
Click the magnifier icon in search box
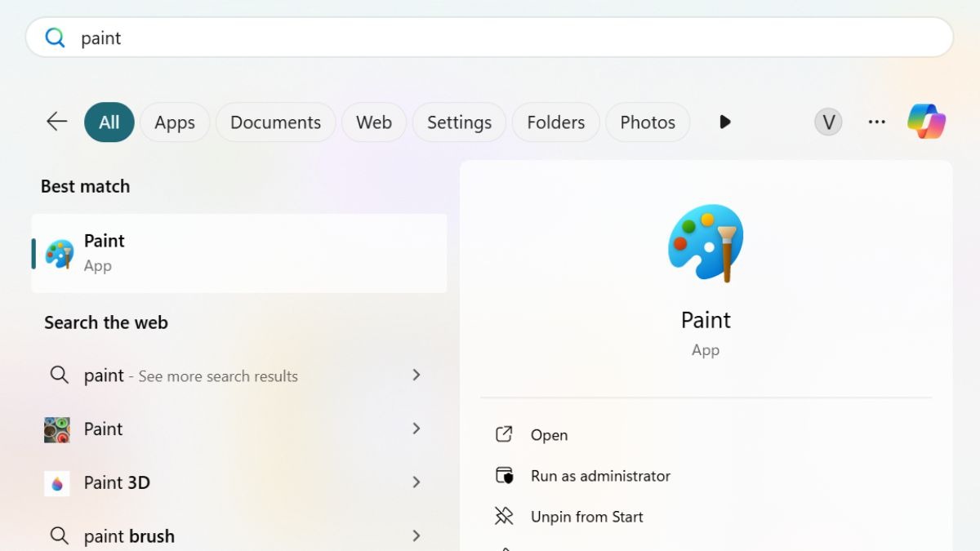point(55,38)
